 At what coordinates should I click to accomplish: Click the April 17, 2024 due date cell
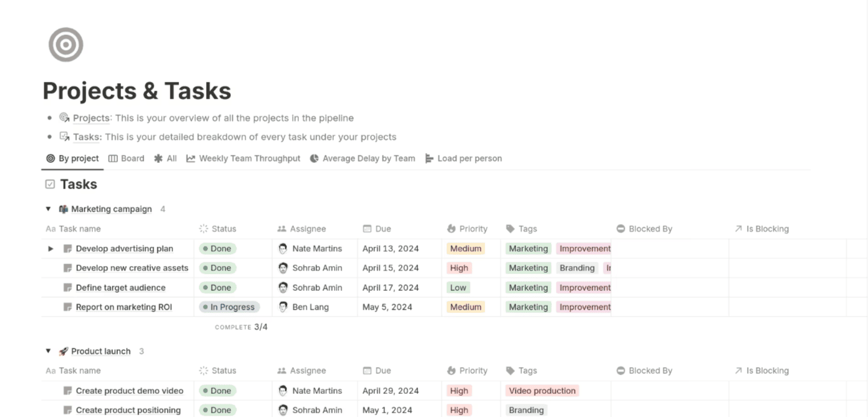(x=390, y=288)
